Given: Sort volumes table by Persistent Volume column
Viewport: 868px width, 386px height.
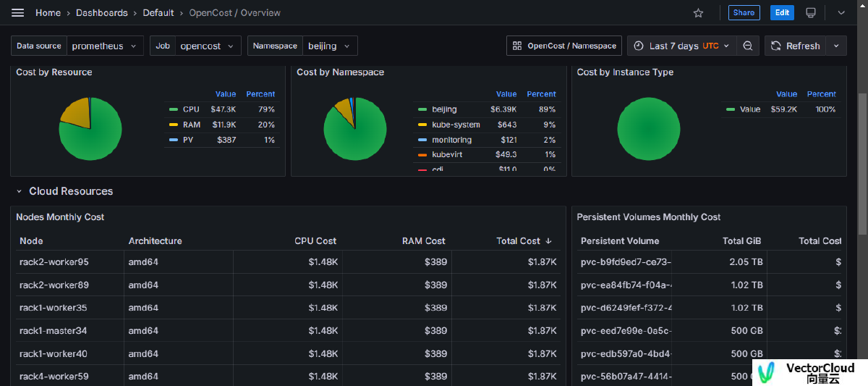Looking at the screenshot, I should pyautogui.click(x=620, y=241).
